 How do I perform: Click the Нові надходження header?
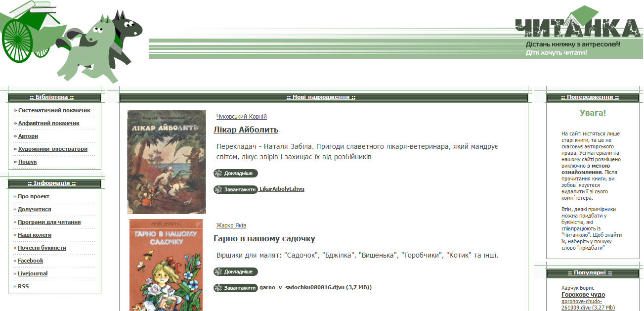[321, 97]
